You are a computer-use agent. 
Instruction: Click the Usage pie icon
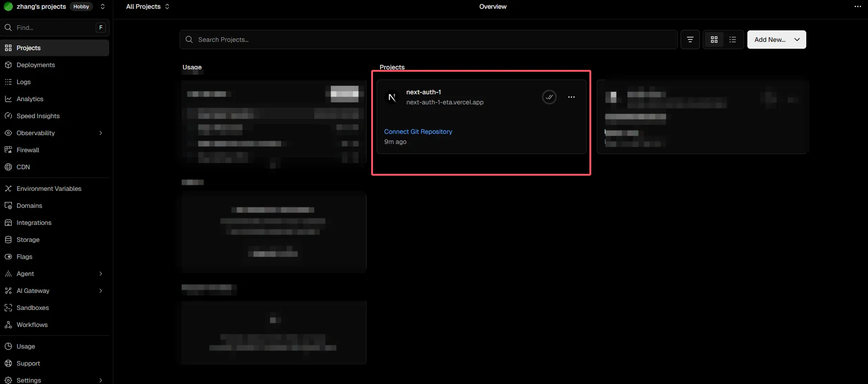pos(8,346)
